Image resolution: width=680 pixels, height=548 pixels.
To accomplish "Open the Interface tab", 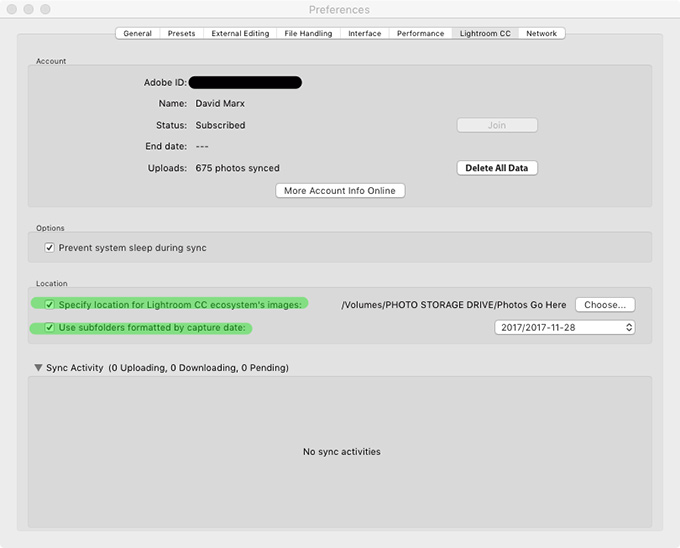I will point(365,33).
